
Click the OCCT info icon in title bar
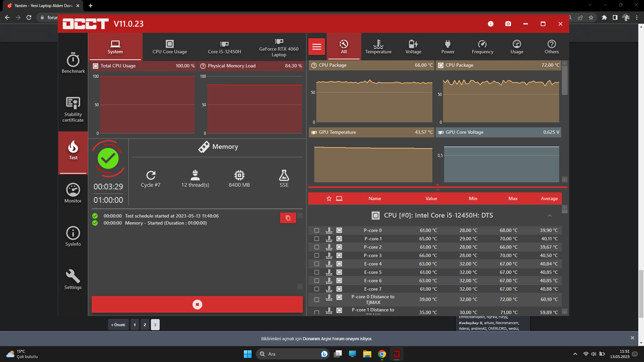click(491, 24)
